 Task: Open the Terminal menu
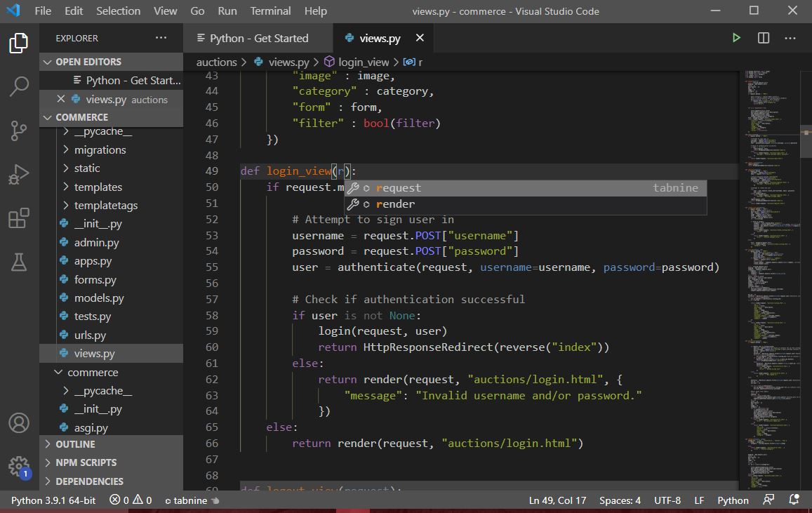pos(270,11)
